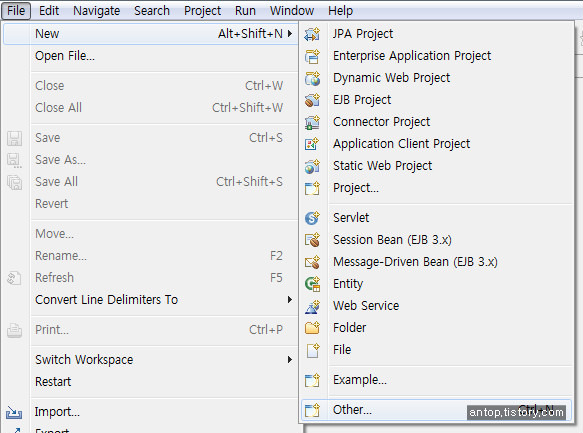
Task: Open the Help menu
Action: click(340, 11)
